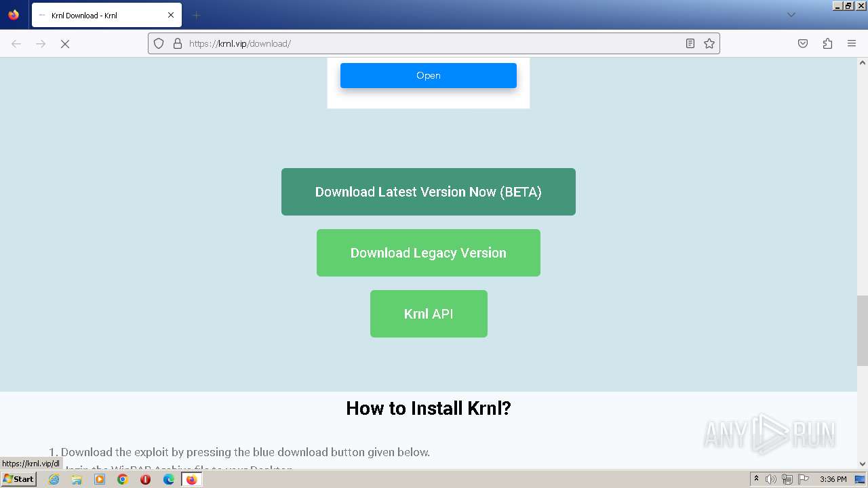Close the Krnl Download tab
The height and width of the screenshot is (488, 868).
(x=171, y=15)
